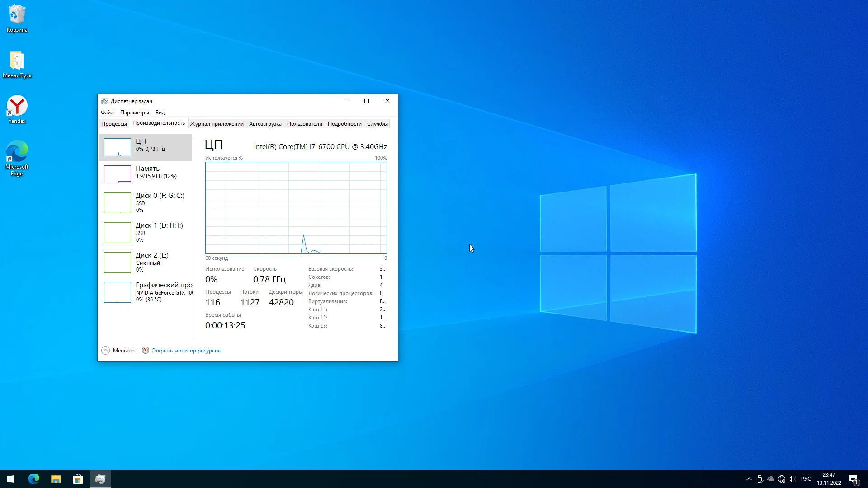Show hidden tray icons chevron
Viewport: 868px width, 488px height.
coord(749,479)
